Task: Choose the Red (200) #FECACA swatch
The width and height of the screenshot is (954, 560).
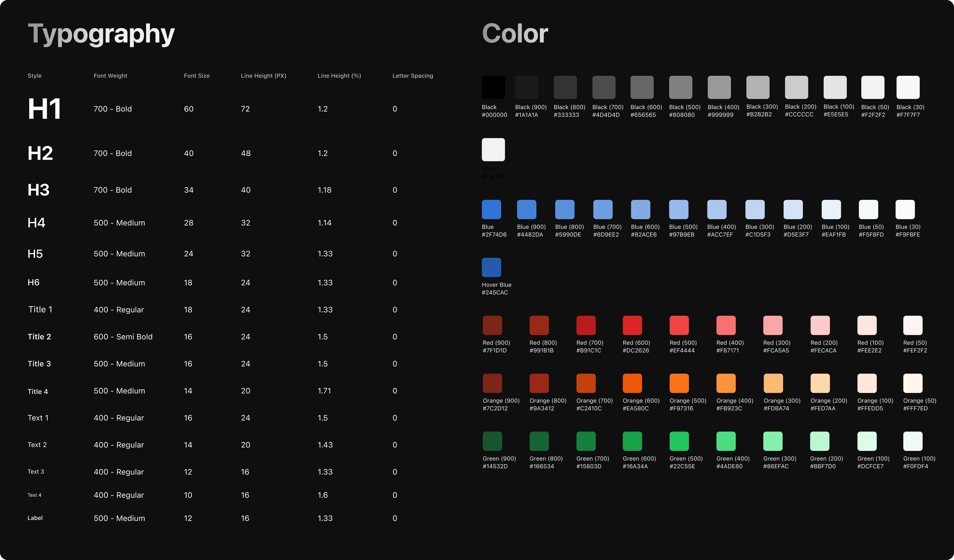Action: pos(820,325)
